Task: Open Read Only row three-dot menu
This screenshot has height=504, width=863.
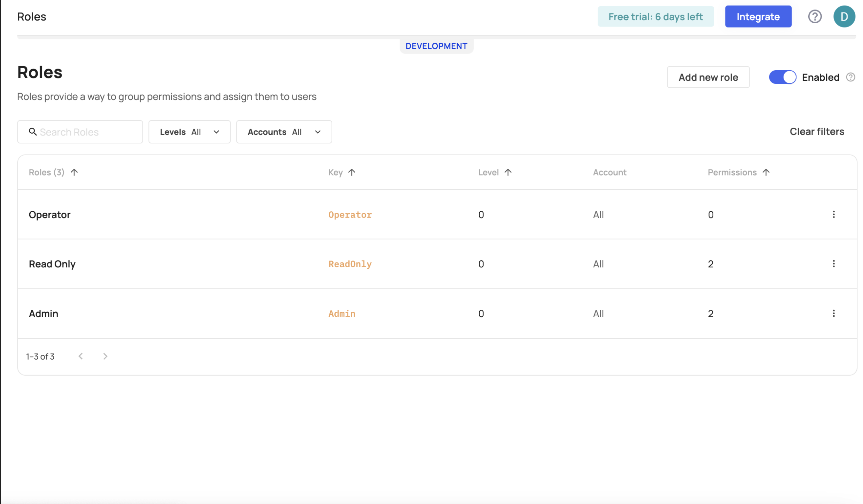Action: (833, 264)
